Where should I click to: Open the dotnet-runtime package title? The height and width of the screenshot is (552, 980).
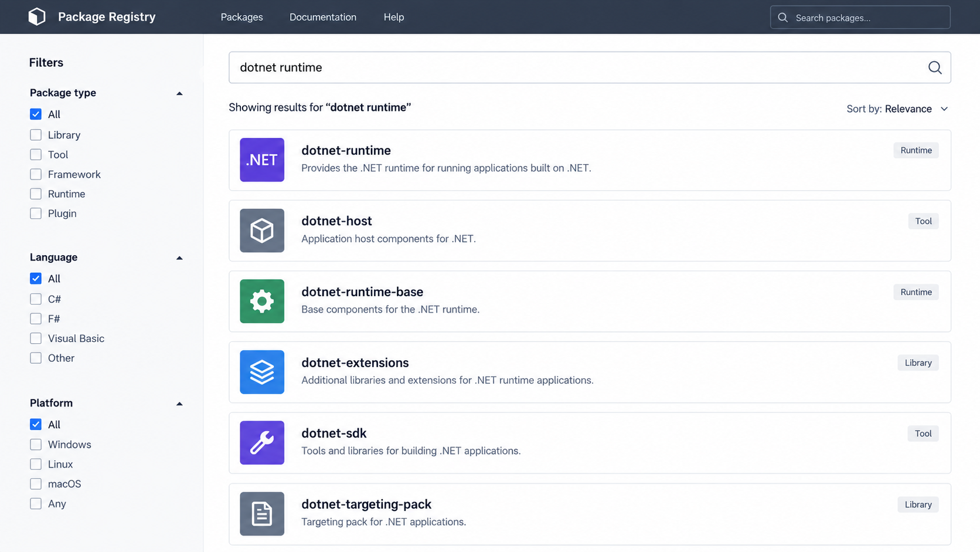click(346, 150)
